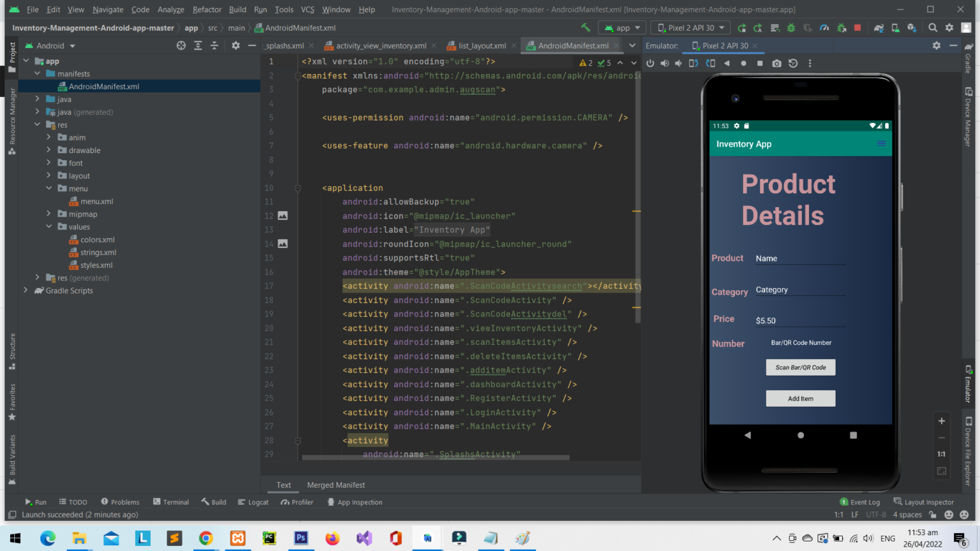
Task: Open the Pixel 2 API 30 device dropdown
Action: (x=690, y=27)
